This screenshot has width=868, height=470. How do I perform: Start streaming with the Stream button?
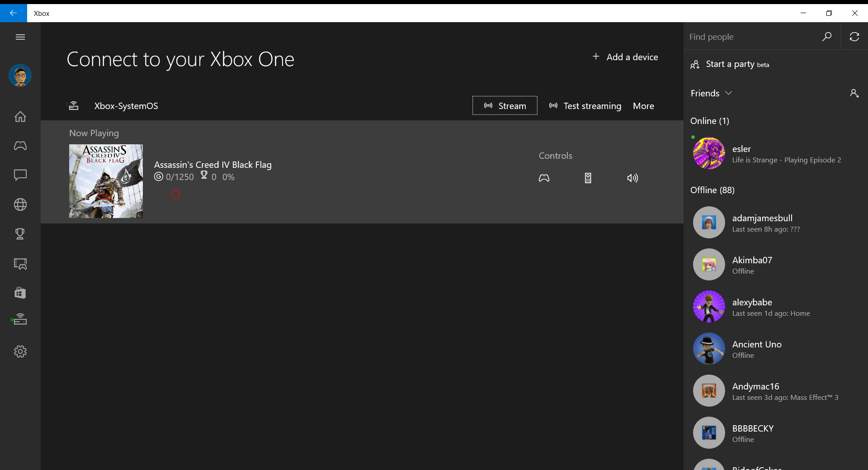pos(505,105)
